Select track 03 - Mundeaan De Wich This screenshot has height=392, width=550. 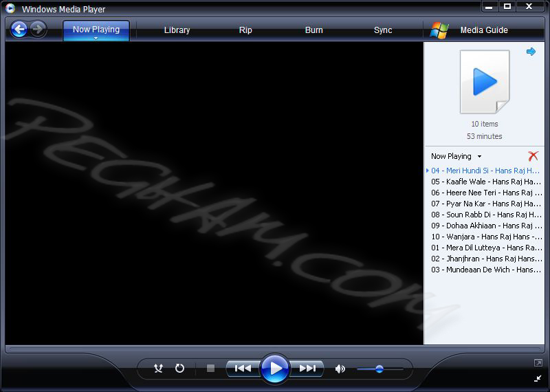click(485, 270)
